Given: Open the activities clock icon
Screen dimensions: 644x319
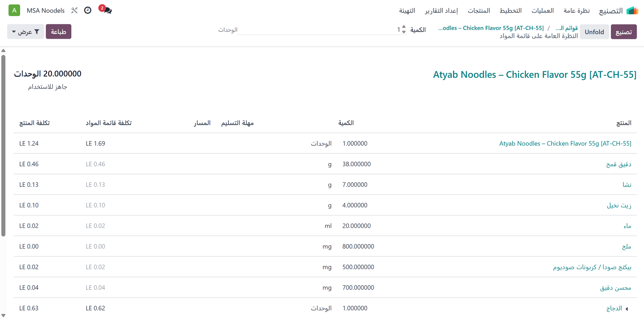Looking at the screenshot, I should click(x=88, y=10).
